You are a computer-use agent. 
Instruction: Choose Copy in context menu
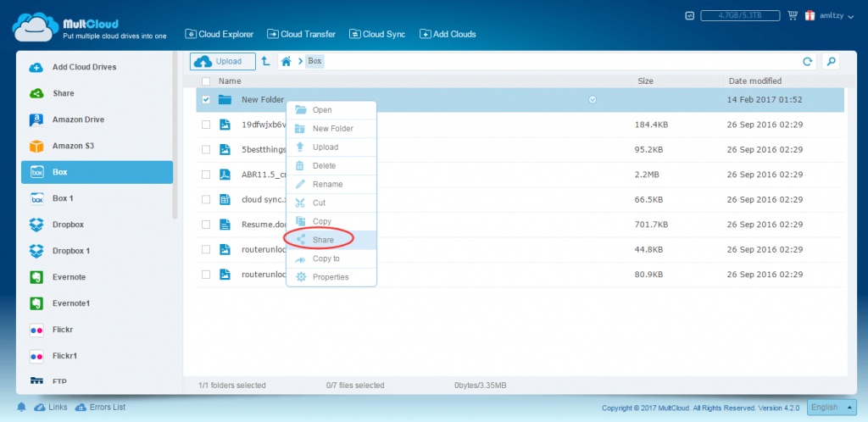[331, 221]
